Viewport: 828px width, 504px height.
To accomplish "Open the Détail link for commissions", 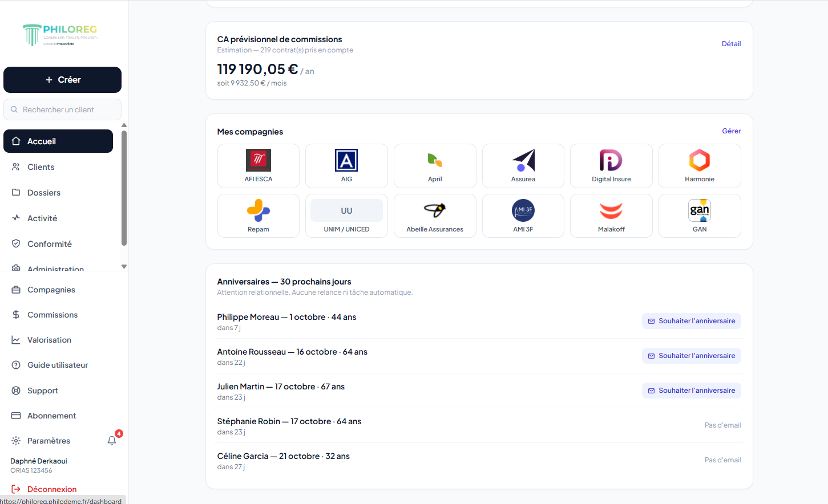I will click(x=731, y=44).
